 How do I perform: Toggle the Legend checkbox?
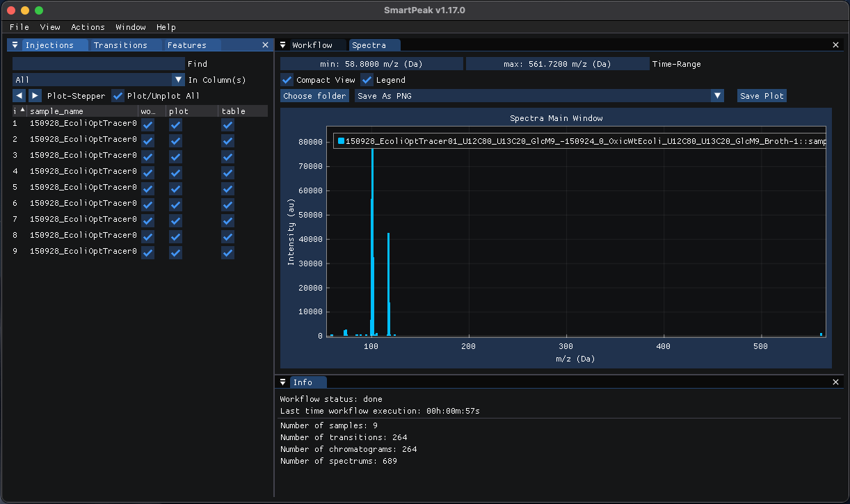coord(367,80)
